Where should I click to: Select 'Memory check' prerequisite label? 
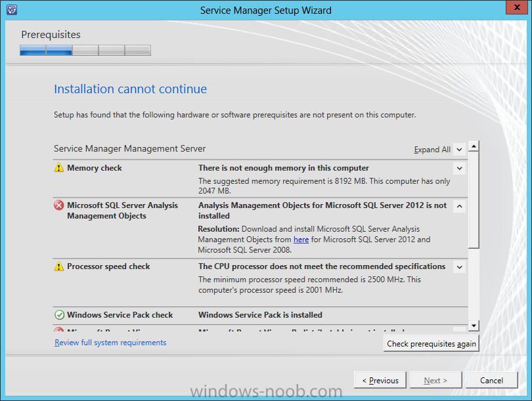pos(95,168)
